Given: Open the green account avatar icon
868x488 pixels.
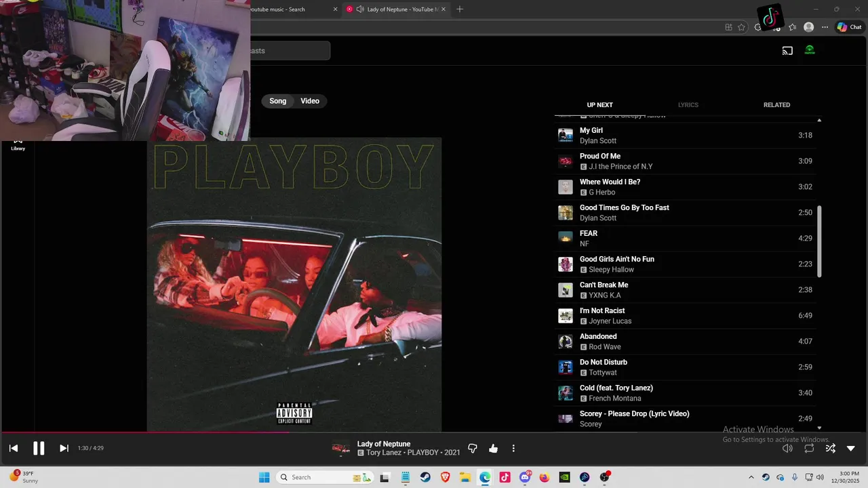Looking at the screenshot, I should pos(810,50).
